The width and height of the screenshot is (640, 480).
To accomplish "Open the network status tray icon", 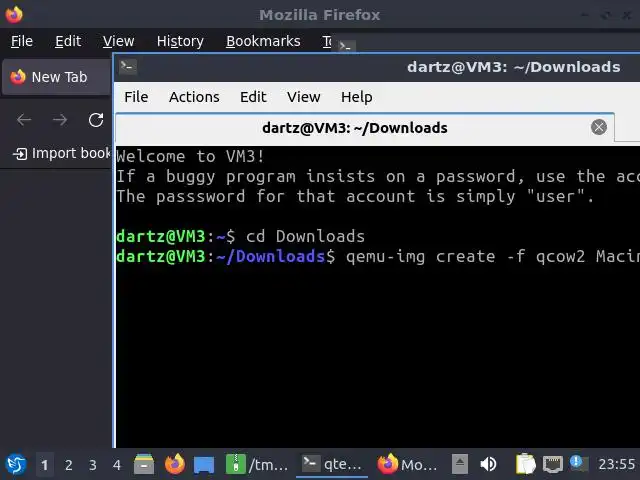I will (553, 464).
